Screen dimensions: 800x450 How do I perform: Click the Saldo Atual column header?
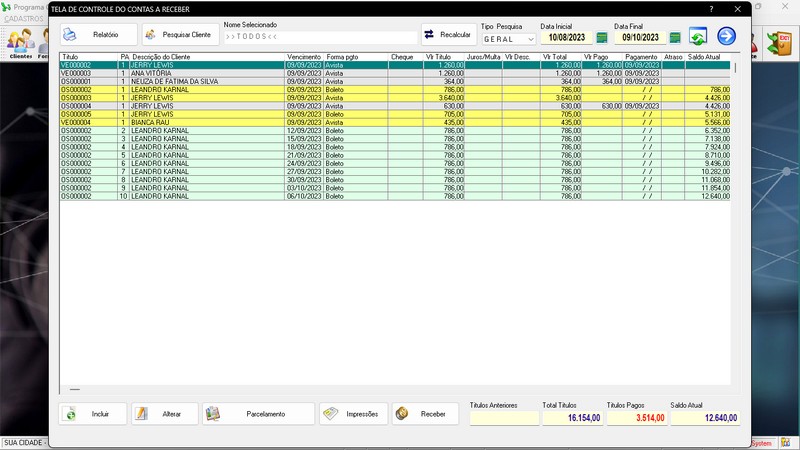pos(708,57)
